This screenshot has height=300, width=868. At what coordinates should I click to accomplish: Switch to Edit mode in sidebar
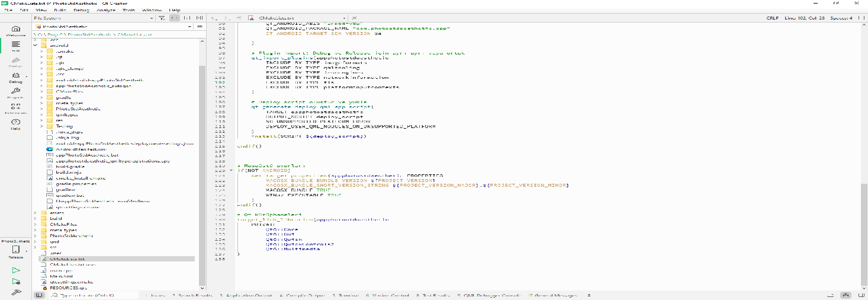16,46
